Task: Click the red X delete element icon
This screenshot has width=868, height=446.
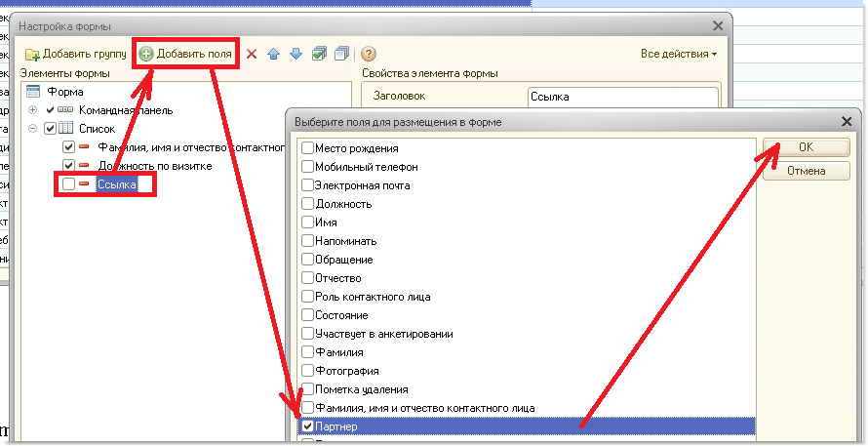Action: (252, 55)
